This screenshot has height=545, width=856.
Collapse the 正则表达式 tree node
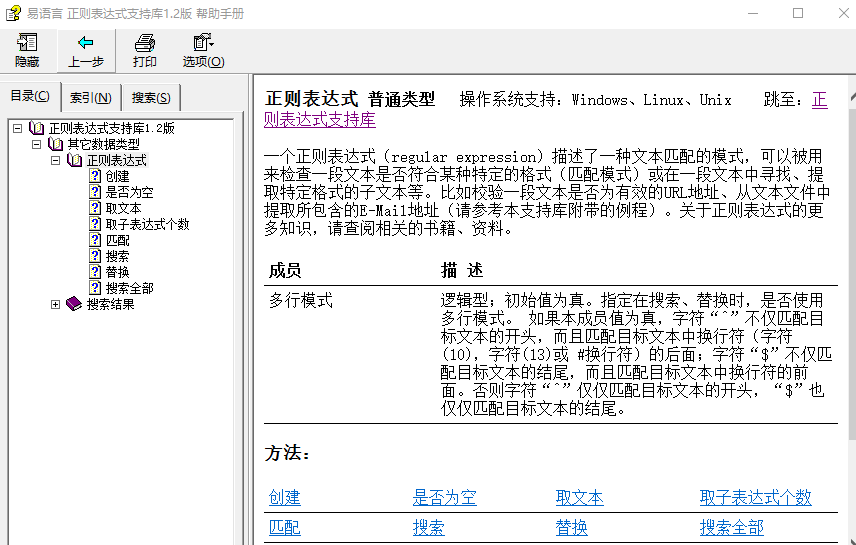[x=56, y=160]
